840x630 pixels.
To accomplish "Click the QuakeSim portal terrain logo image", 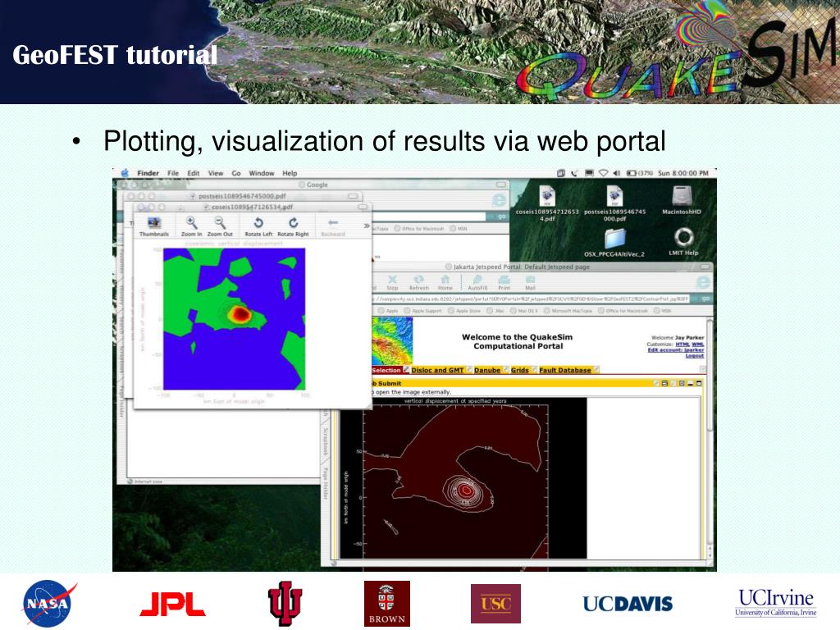I will pos(392,341).
